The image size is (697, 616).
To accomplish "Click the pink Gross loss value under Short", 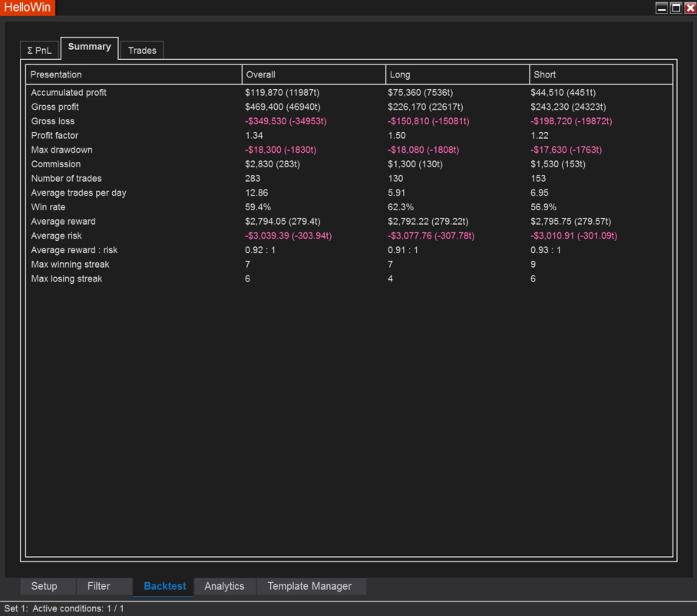I will (x=573, y=121).
